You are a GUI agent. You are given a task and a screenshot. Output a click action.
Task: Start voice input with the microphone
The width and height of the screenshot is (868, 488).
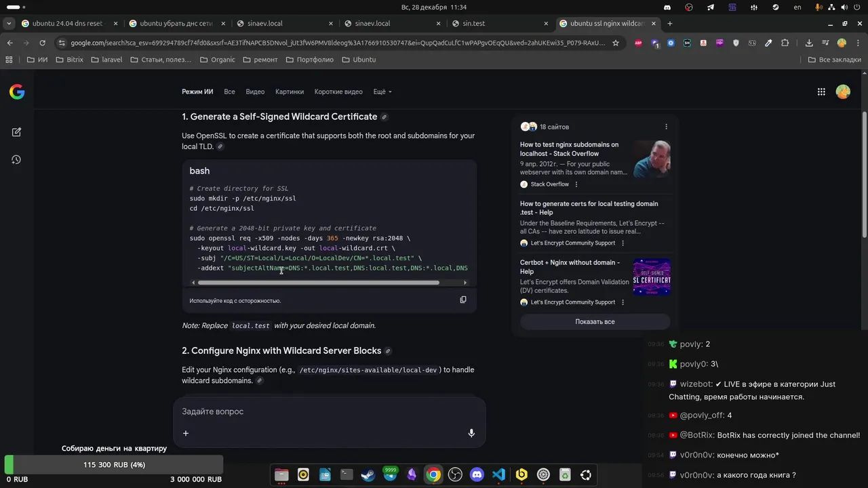471,433
